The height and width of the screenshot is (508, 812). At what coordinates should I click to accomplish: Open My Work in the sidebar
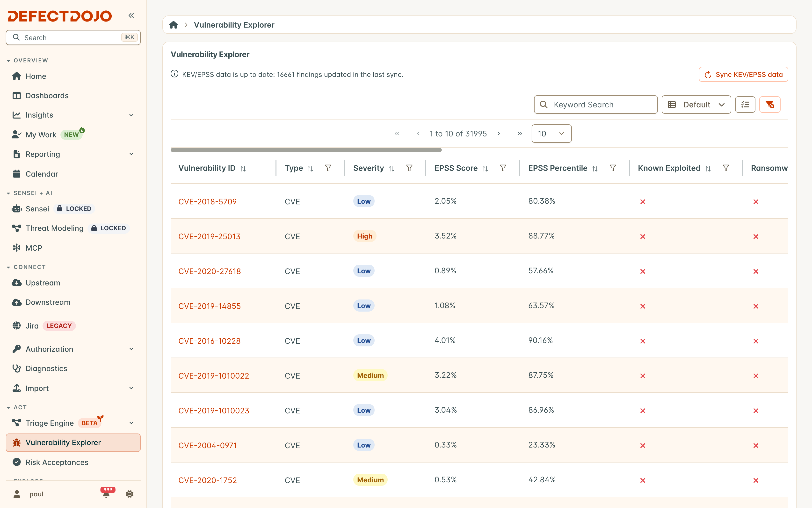coord(73,135)
